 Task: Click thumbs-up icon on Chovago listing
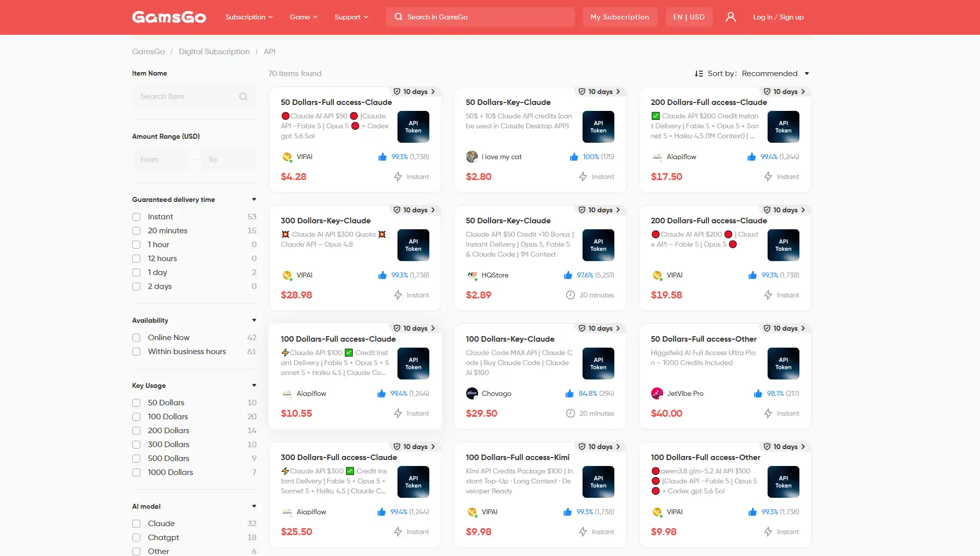tap(570, 393)
